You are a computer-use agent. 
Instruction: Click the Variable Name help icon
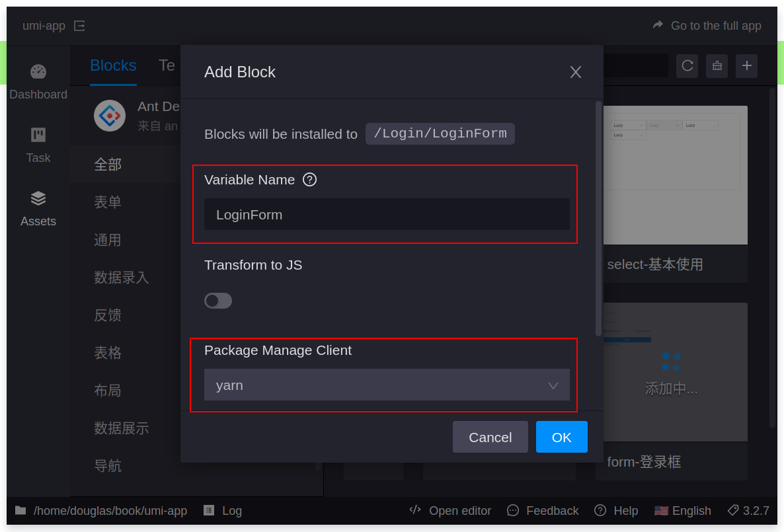(x=309, y=179)
